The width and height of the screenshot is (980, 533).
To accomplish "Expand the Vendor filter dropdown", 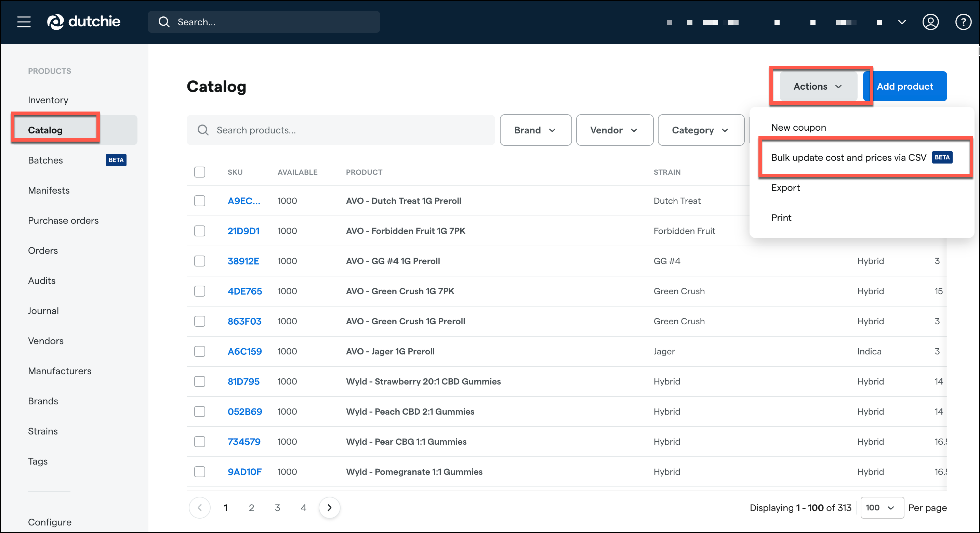I will (x=614, y=130).
